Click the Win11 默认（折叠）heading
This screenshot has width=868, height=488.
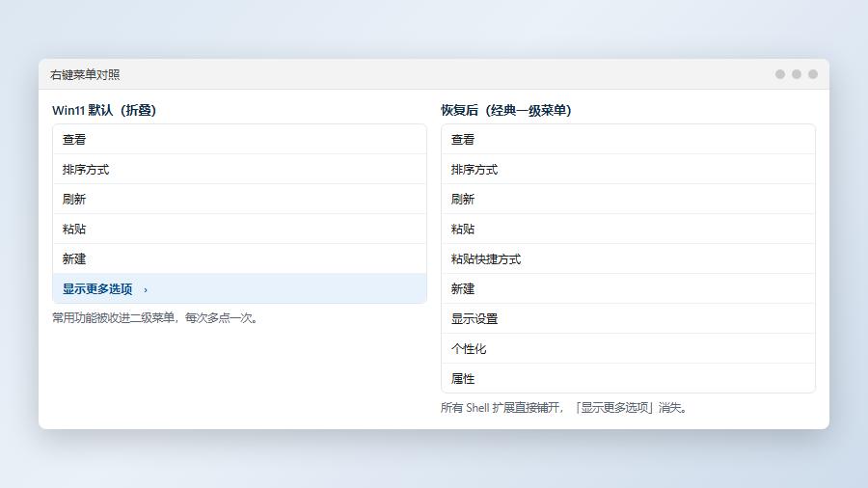pos(104,110)
